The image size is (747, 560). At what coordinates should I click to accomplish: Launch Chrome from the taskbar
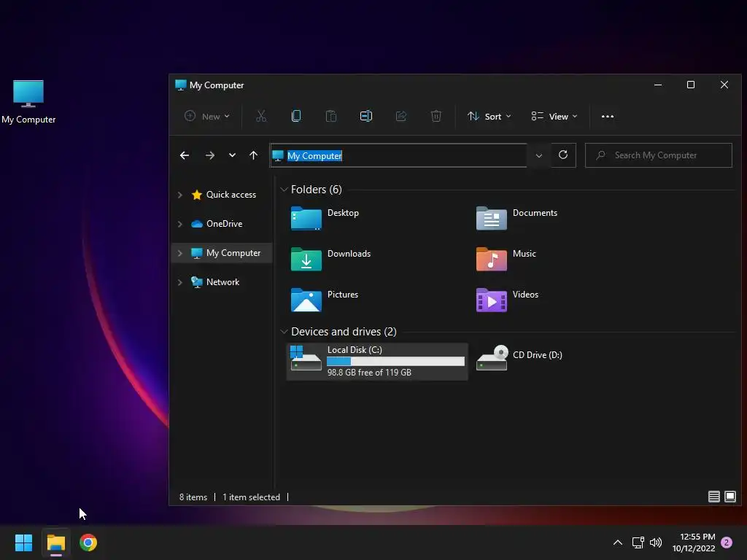pyautogui.click(x=88, y=542)
